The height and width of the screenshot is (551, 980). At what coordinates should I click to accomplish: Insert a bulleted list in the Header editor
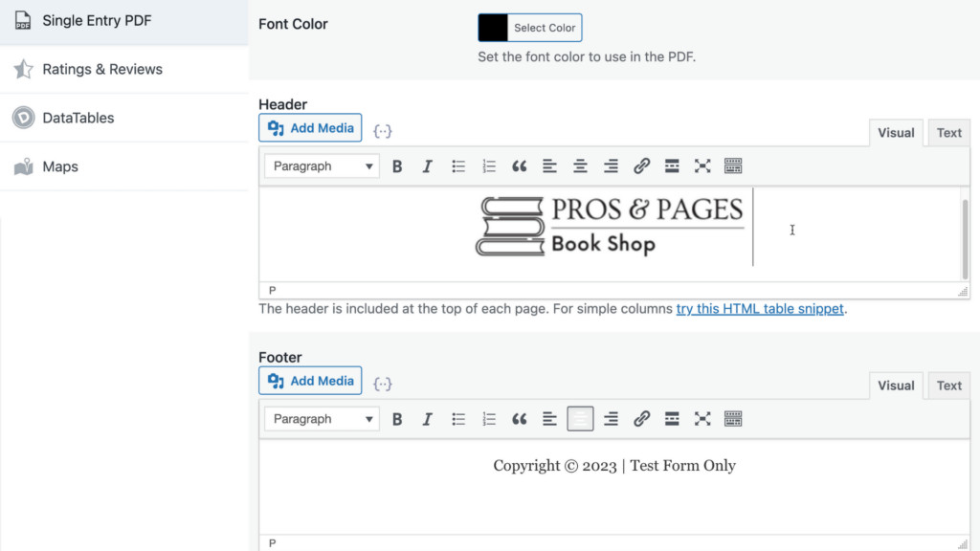458,165
